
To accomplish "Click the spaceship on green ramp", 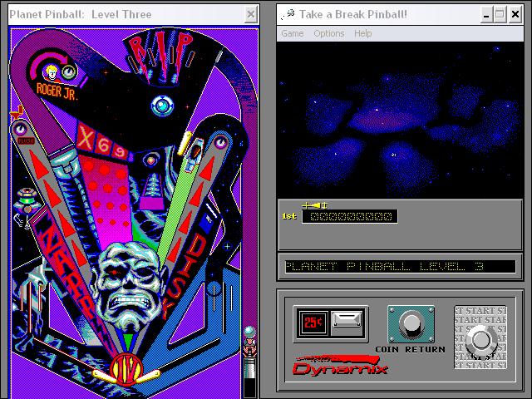I will click(x=194, y=155).
